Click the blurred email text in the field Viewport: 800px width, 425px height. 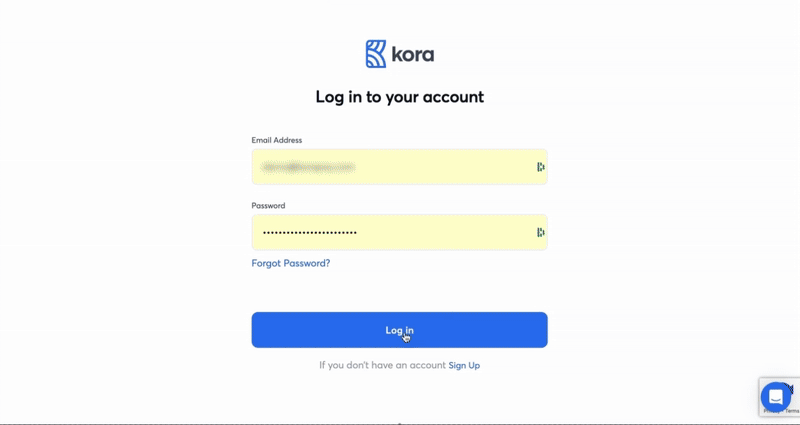[308, 167]
